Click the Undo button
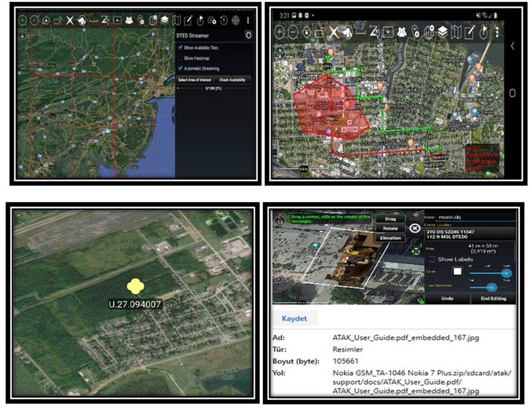 click(447, 298)
